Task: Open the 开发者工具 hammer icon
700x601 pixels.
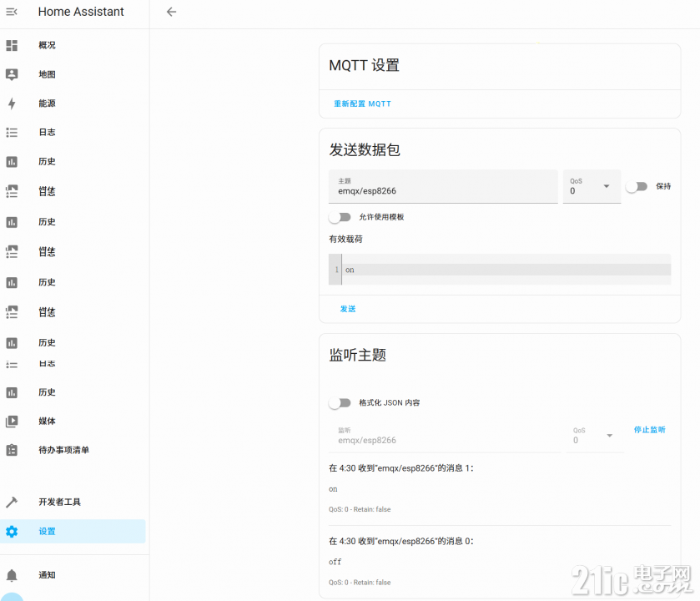Action: pos(12,502)
